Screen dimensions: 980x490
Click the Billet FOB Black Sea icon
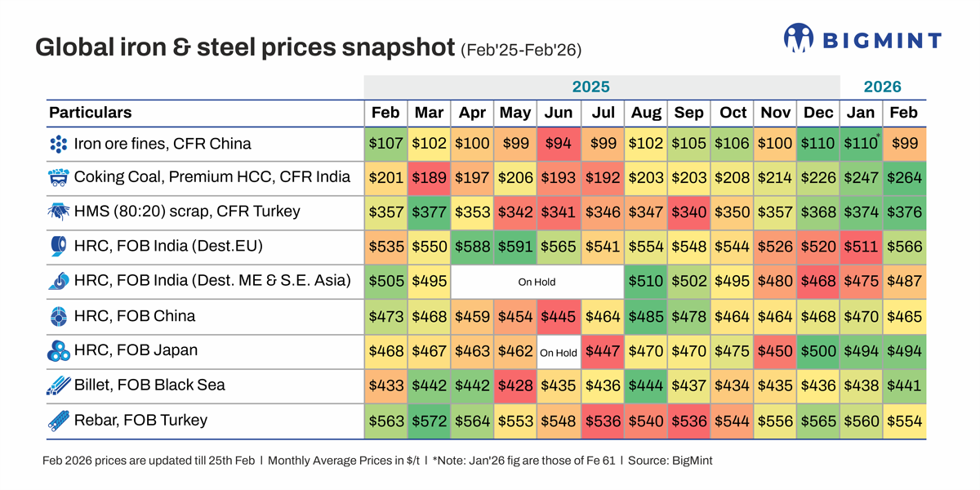click(57, 385)
